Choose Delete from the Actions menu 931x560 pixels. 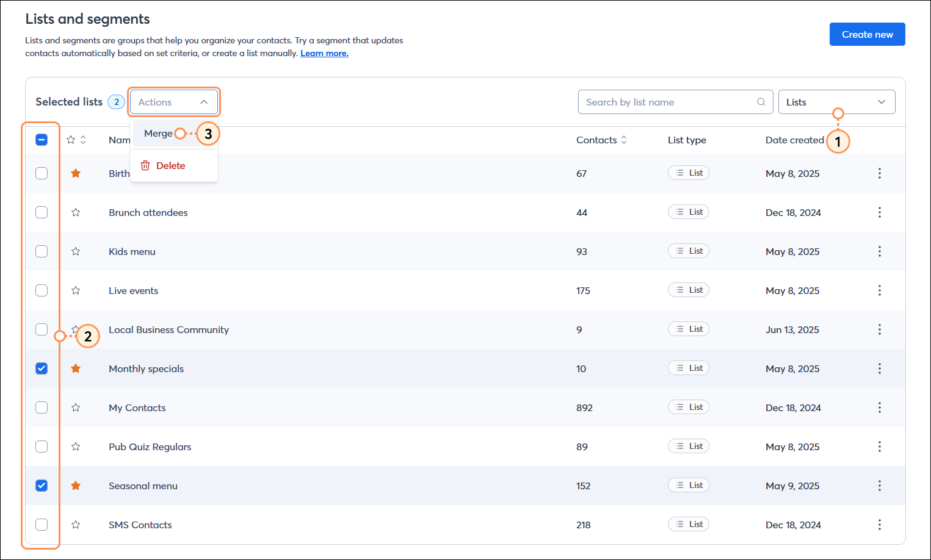[x=171, y=165]
